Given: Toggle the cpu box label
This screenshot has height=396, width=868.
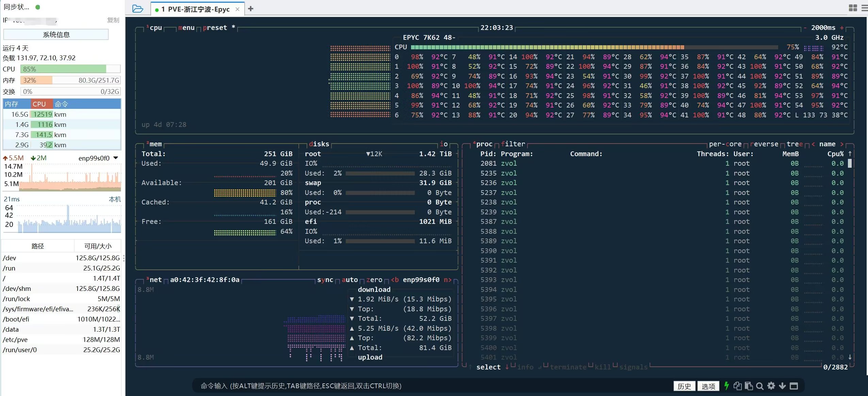Looking at the screenshot, I should [x=154, y=28].
